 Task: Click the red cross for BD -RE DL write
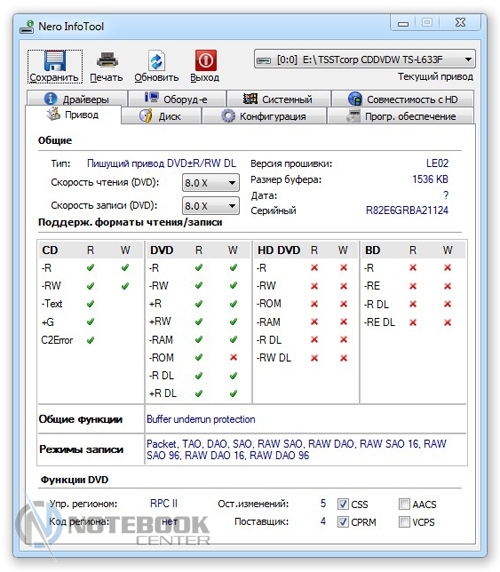tap(447, 322)
